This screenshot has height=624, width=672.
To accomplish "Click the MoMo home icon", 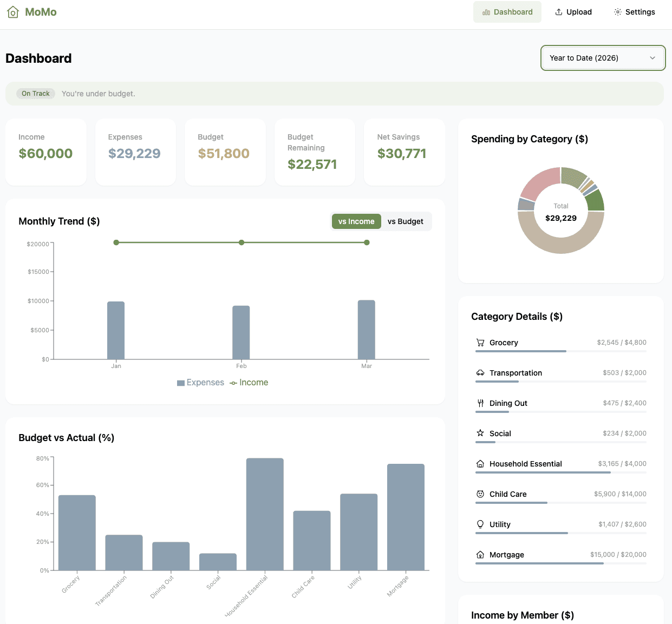I will [13, 11].
